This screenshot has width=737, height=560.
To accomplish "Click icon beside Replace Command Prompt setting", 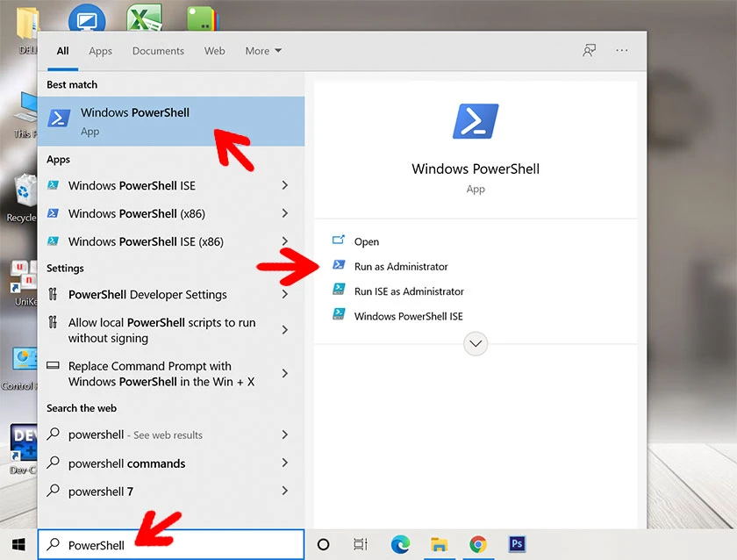I will point(54,365).
